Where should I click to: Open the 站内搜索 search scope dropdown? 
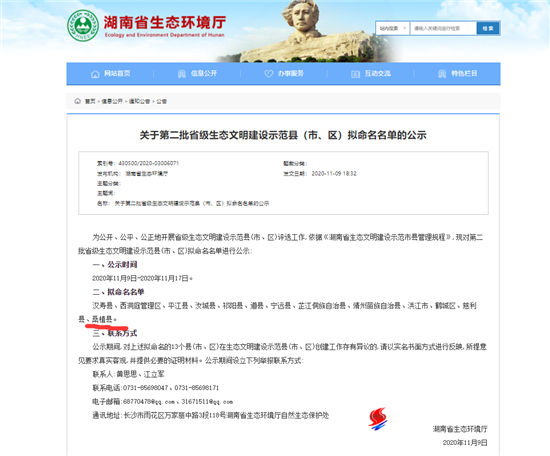click(x=393, y=28)
